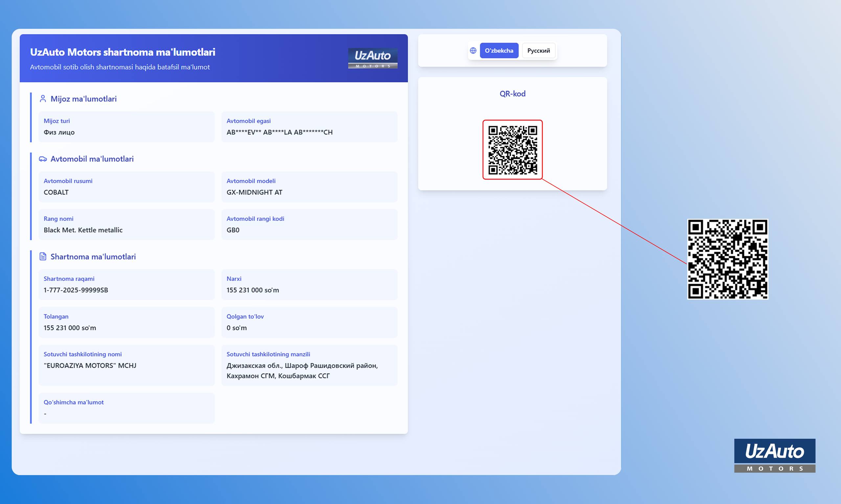Click the GB0 color code card
The width and height of the screenshot is (841, 504).
tap(309, 224)
